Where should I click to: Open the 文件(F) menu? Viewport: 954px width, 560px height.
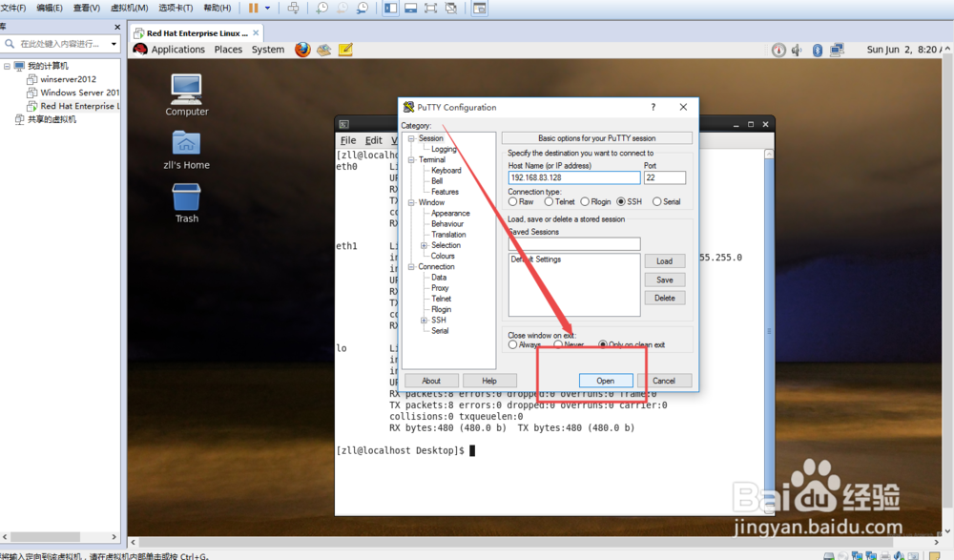13,8
